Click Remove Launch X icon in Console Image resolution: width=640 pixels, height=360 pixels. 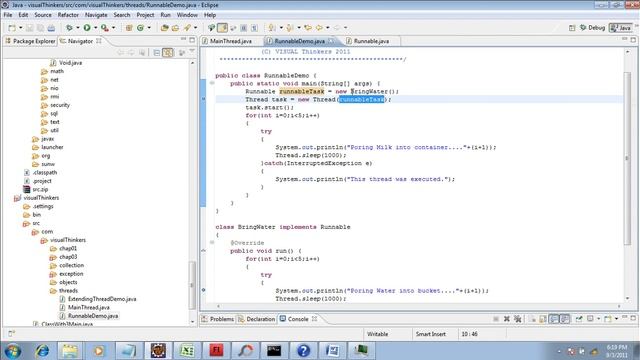pos(507,319)
